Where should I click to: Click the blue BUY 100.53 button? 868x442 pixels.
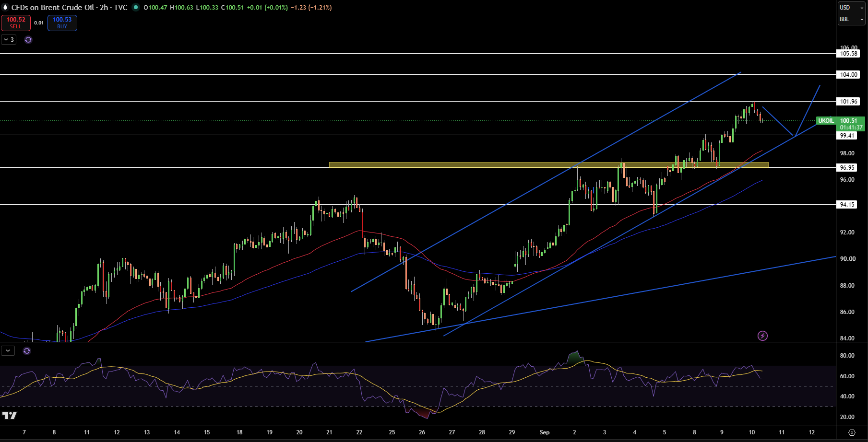click(62, 23)
